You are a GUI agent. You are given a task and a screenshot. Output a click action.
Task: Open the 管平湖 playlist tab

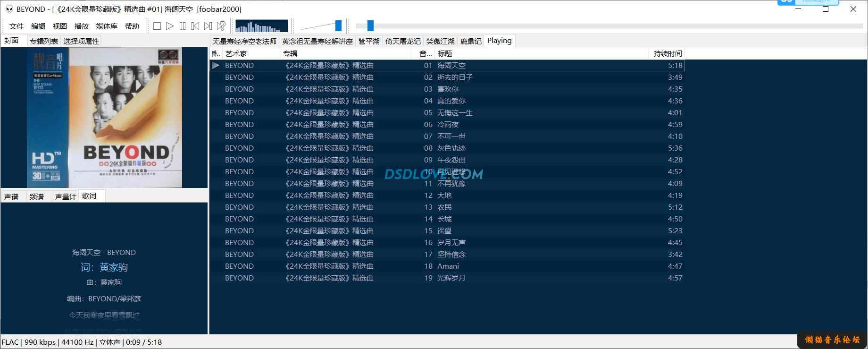(369, 41)
